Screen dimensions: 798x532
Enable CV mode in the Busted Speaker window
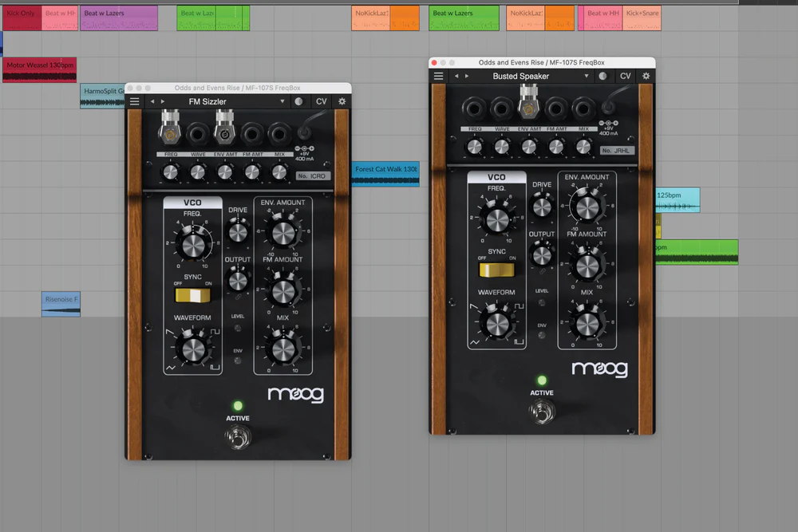(626, 76)
